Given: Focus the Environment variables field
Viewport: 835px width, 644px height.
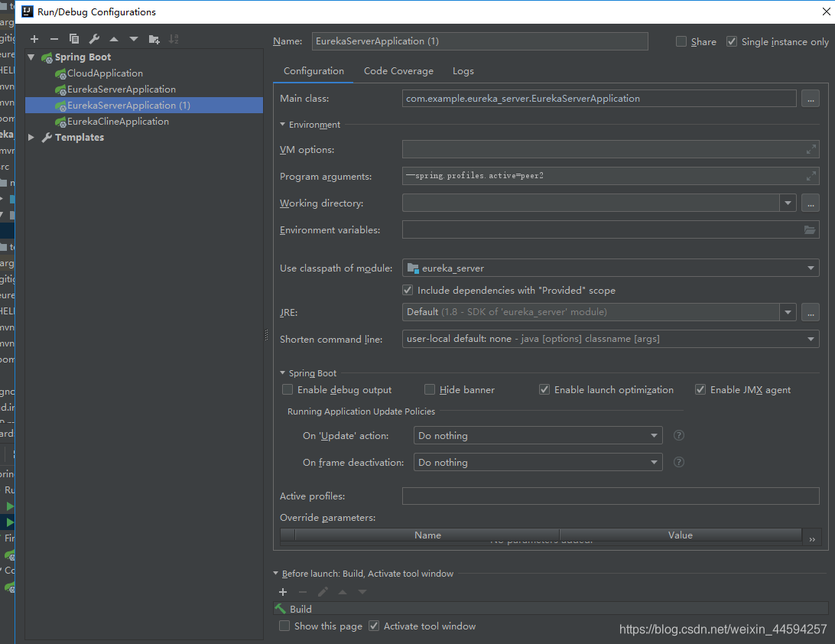Looking at the screenshot, I should (x=610, y=230).
